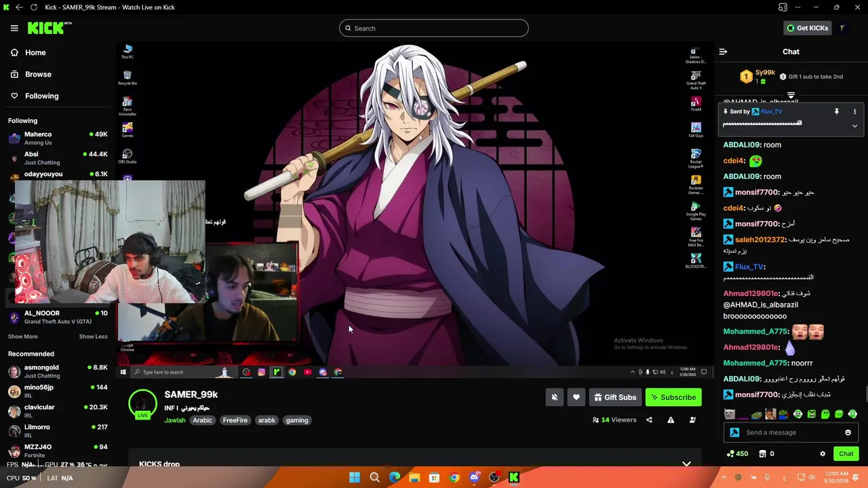868x488 pixels.
Task: Open File Explorer from taskbar
Action: (x=414, y=478)
